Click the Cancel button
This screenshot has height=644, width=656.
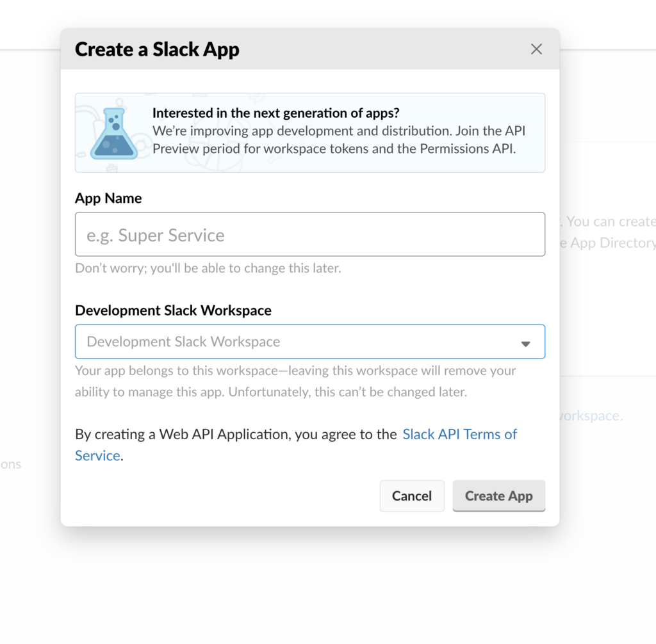click(412, 496)
